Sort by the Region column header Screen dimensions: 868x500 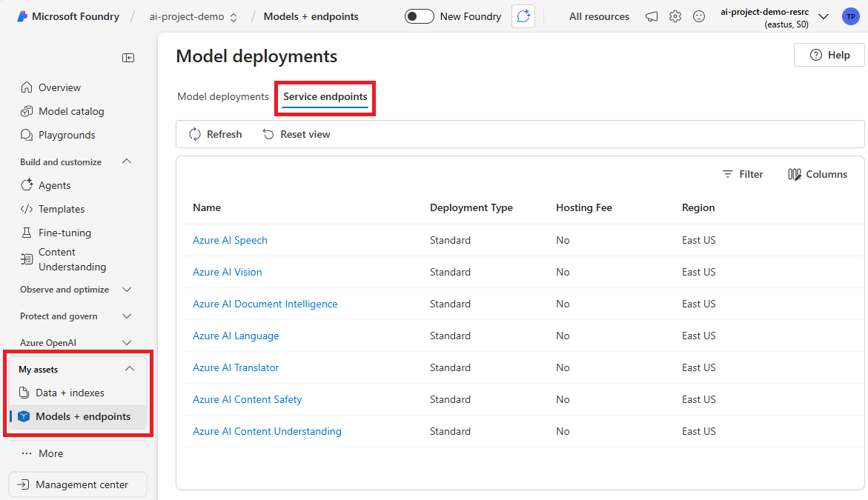coord(698,208)
